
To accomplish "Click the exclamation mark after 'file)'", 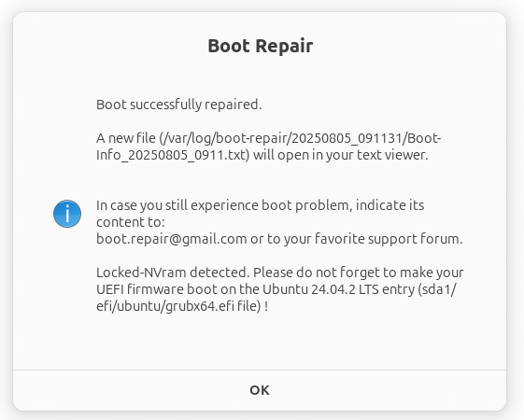I will pyautogui.click(x=266, y=306).
